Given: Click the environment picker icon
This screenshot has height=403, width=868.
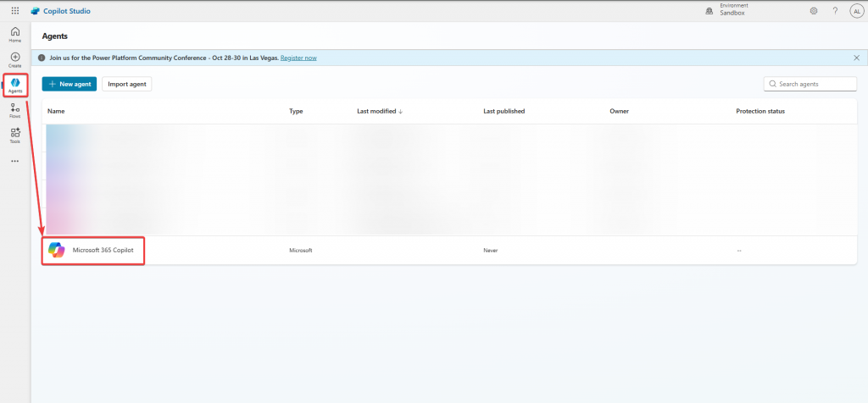Looking at the screenshot, I should click(709, 11).
